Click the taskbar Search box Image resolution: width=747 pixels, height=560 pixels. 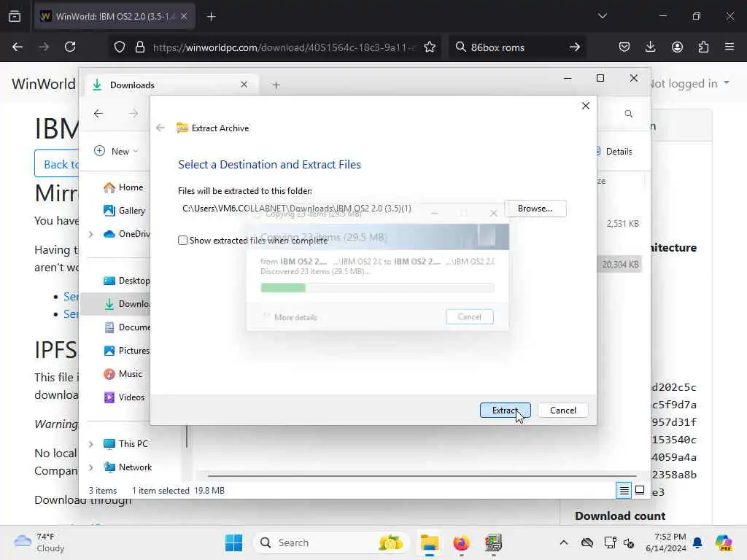click(332, 542)
